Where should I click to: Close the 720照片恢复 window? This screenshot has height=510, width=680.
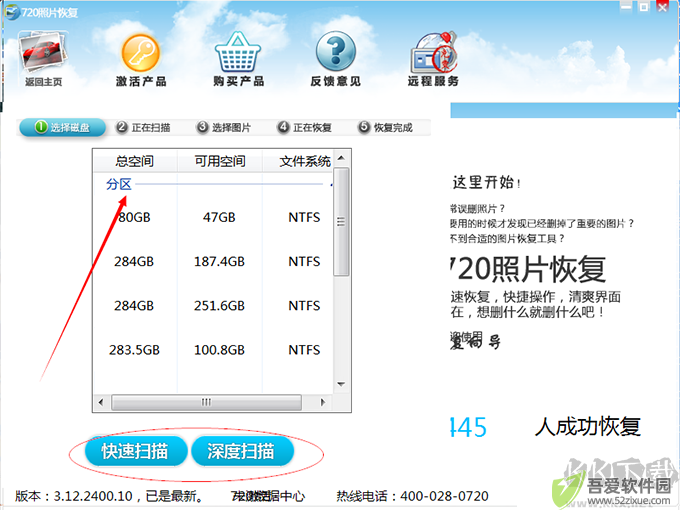pos(663,7)
